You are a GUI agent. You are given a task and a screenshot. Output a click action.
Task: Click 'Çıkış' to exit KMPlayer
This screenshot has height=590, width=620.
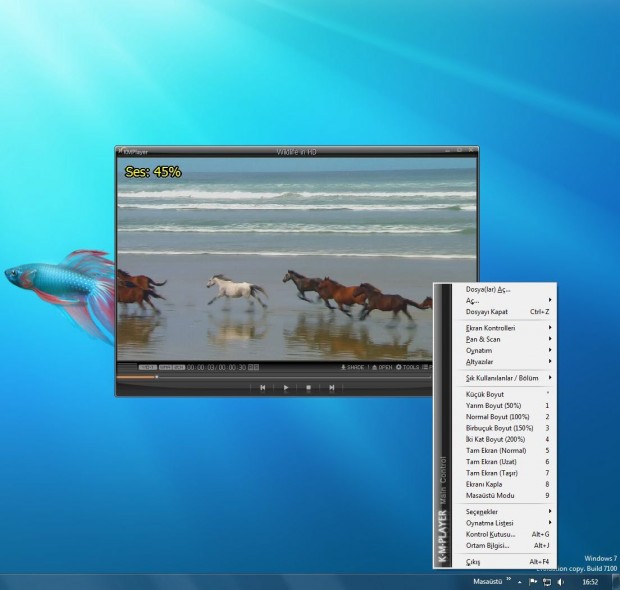coord(503,562)
